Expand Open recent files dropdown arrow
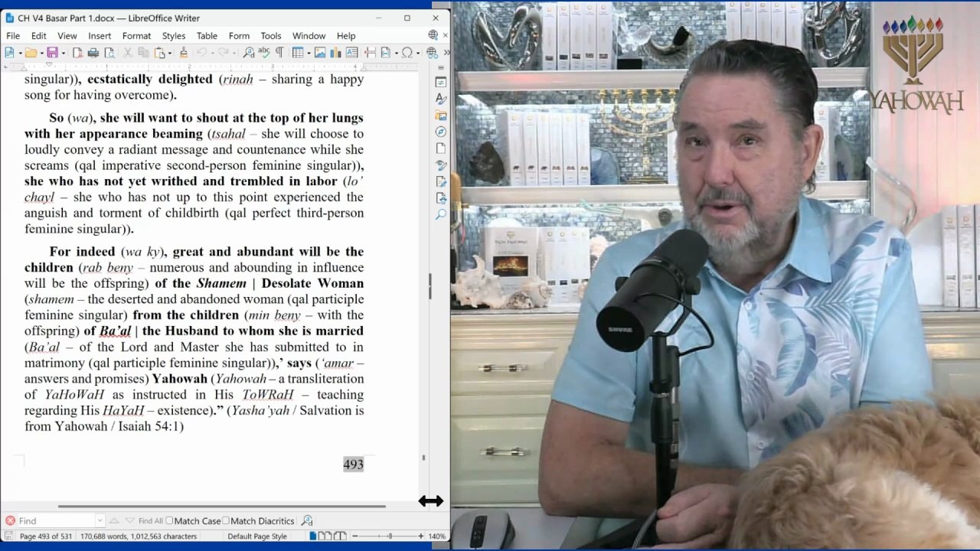 (x=41, y=53)
